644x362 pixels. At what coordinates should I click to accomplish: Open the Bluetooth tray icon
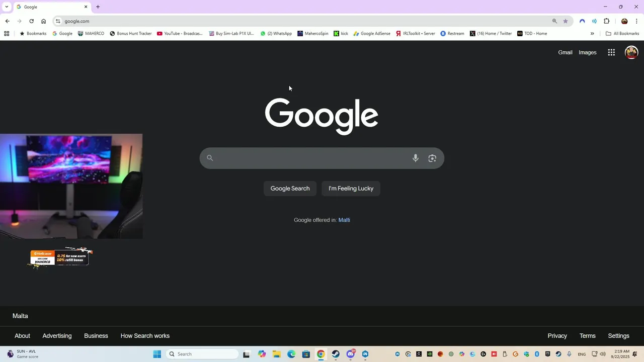537,354
